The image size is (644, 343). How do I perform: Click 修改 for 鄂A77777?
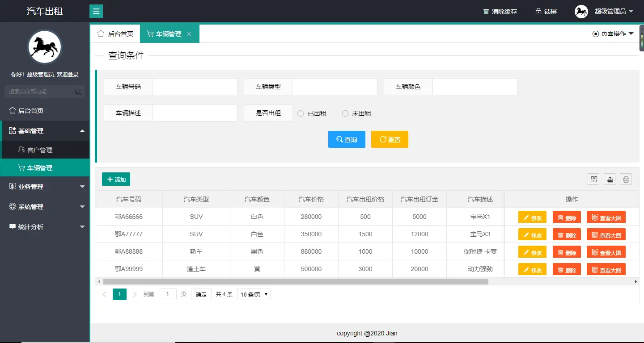[532, 235]
